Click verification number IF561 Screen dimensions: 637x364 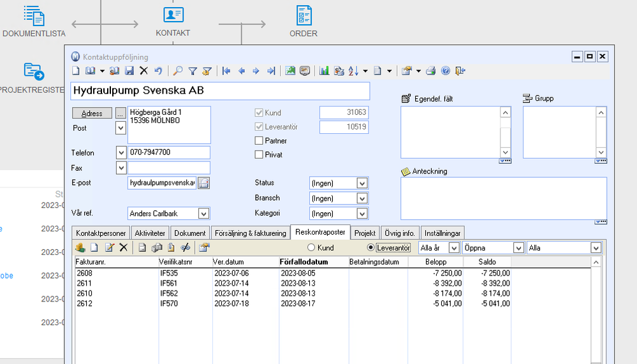(168, 283)
